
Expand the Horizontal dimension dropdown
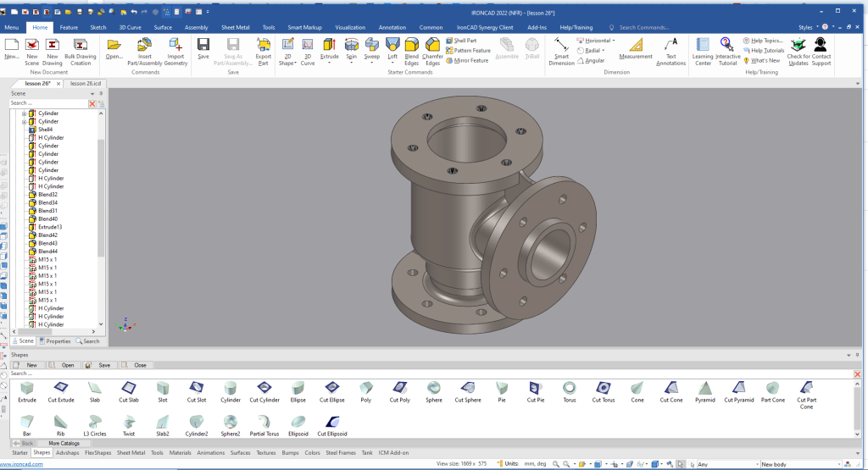click(x=615, y=41)
